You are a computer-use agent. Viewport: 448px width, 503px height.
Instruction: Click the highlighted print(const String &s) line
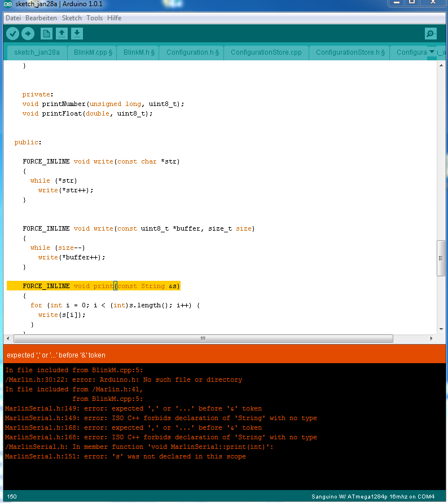pyautogui.click(x=102, y=286)
